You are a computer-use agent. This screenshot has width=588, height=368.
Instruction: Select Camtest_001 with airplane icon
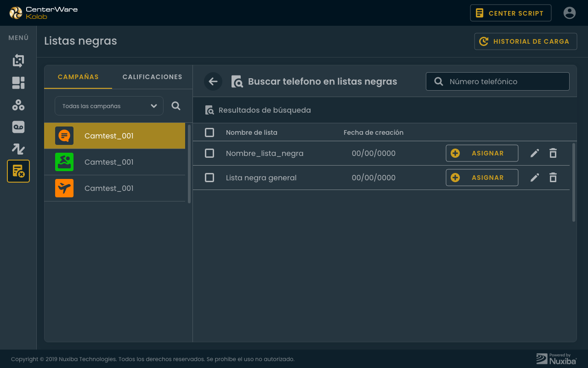pos(114,188)
